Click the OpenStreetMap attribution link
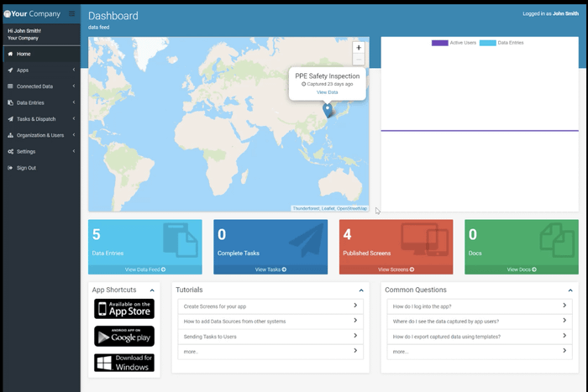Viewport: 588px width, 392px height. tap(352, 208)
